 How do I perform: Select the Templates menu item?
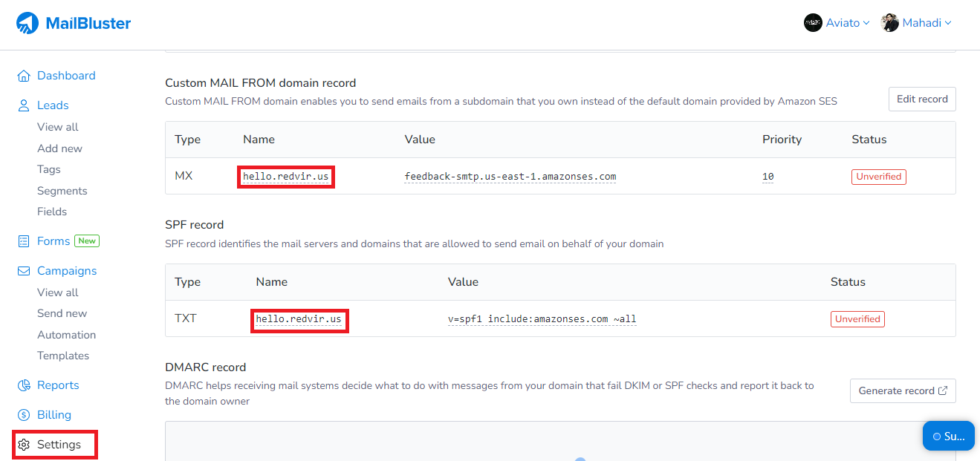tap(63, 355)
